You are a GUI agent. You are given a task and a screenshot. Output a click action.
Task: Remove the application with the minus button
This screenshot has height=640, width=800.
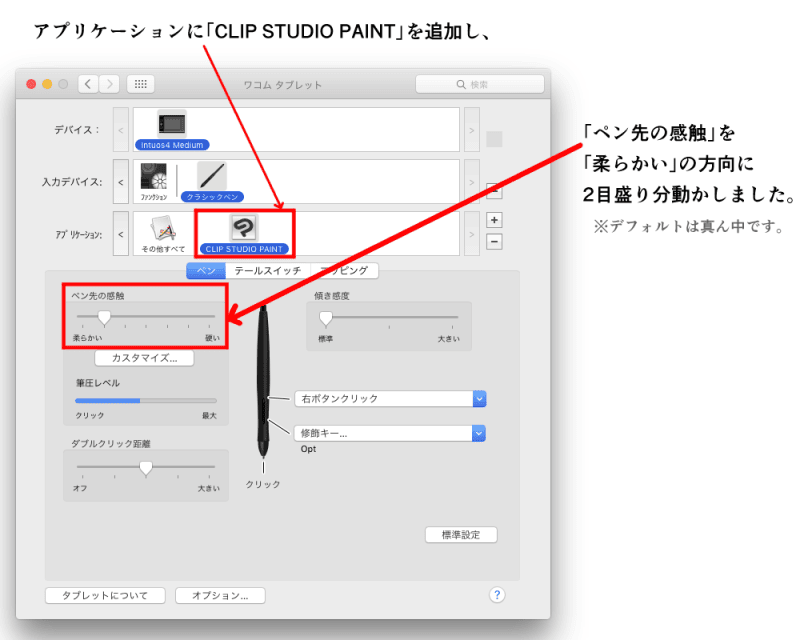point(494,241)
